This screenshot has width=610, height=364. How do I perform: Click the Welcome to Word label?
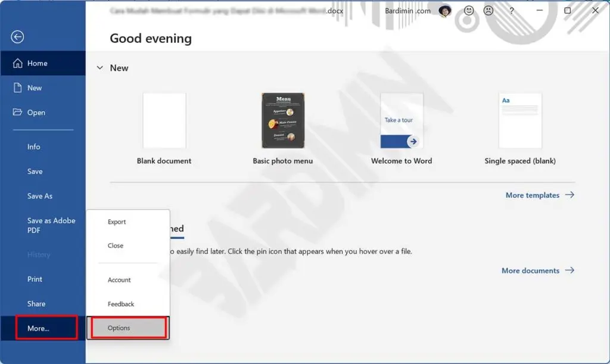(x=402, y=161)
